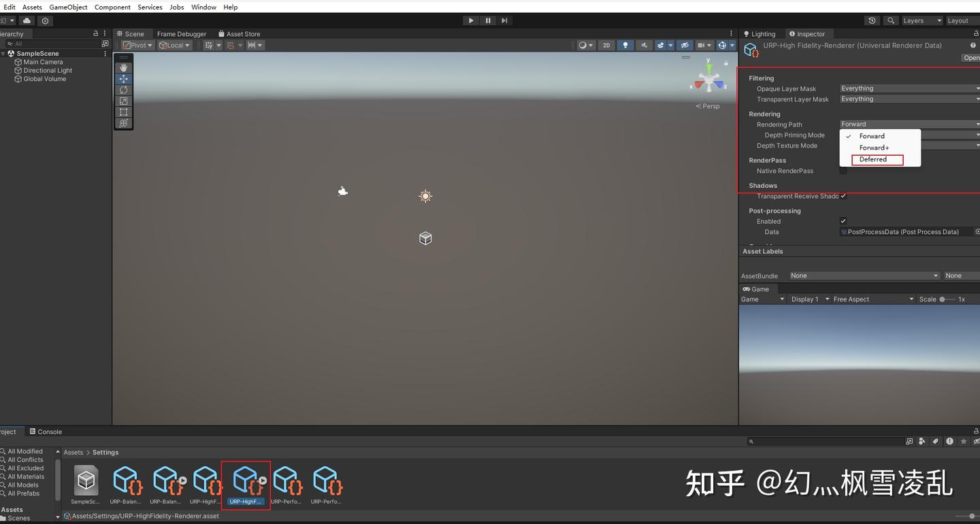Select the SampleScene asset thumbnail
This screenshot has width=980, height=524.
(x=86, y=480)
